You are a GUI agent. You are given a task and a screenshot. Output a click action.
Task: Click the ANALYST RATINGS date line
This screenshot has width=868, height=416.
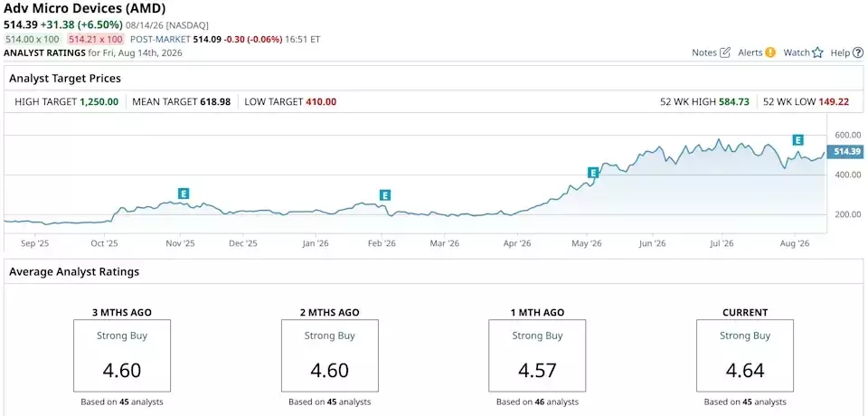[93, 52]
